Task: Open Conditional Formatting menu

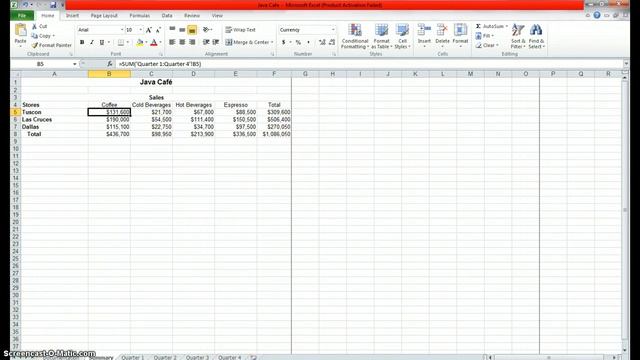Action: click(355, 36)
